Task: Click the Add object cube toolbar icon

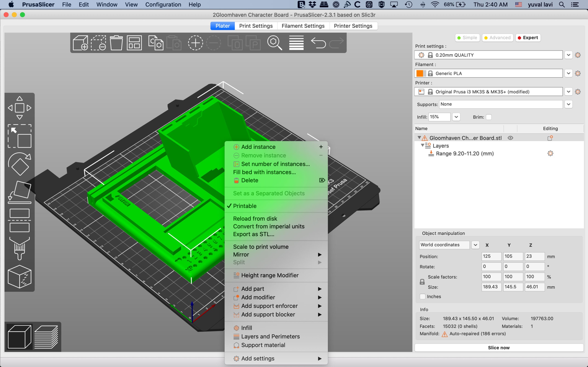Action: [80, 43]
